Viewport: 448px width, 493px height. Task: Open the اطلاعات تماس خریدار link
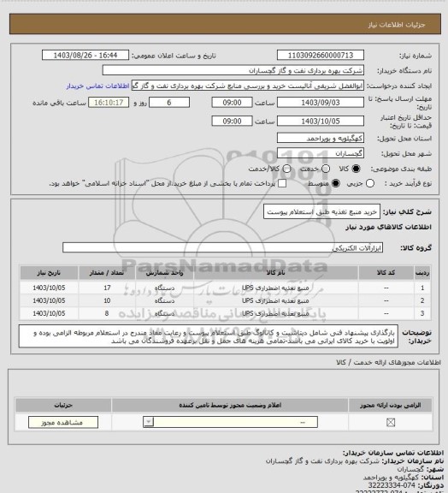tap(98, 86)
